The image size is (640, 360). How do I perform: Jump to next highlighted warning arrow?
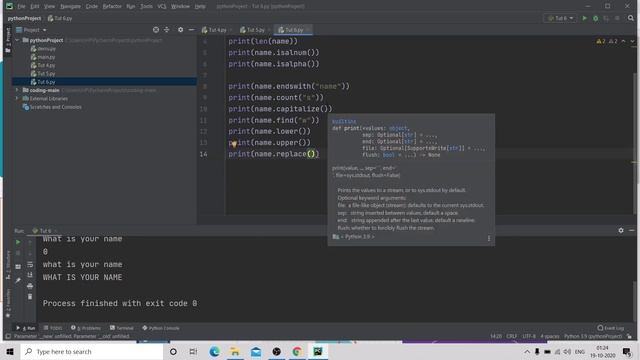(x=632, y=41)
